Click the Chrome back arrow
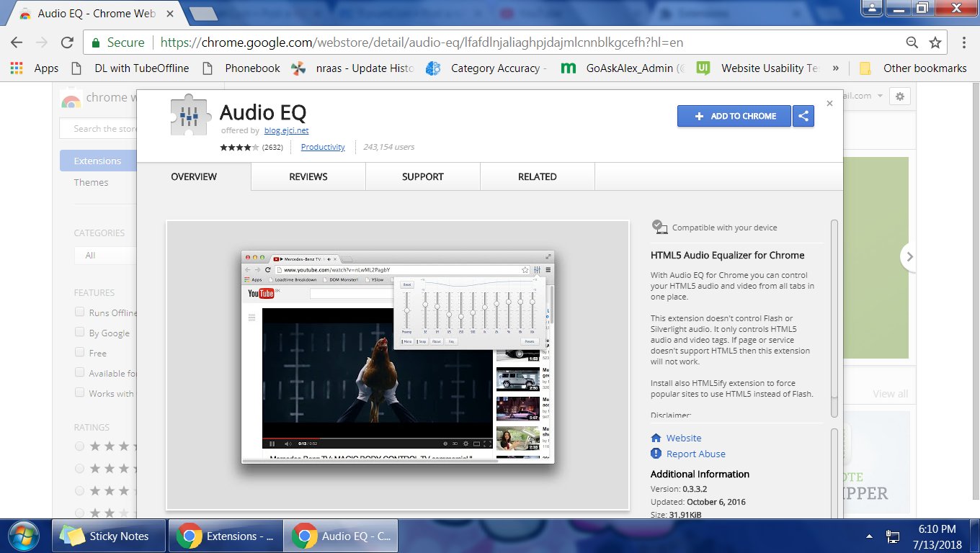The image size is (980, 553). [x=16, y=42]
